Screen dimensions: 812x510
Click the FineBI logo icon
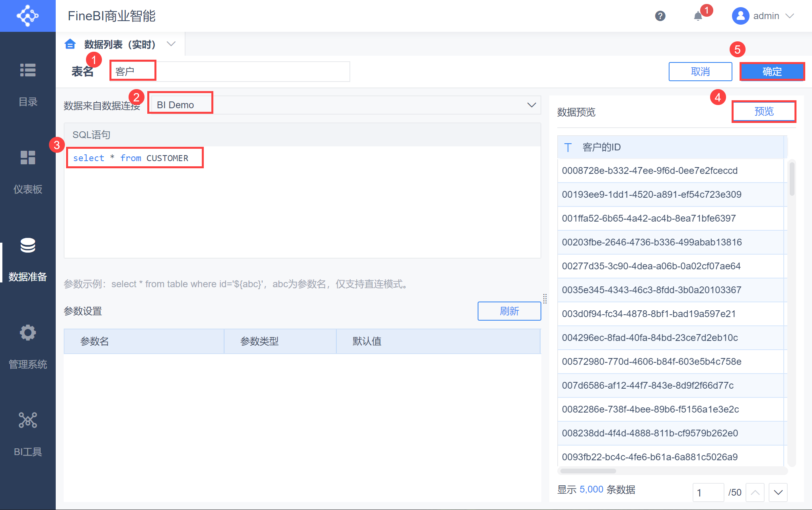(27, 16)
